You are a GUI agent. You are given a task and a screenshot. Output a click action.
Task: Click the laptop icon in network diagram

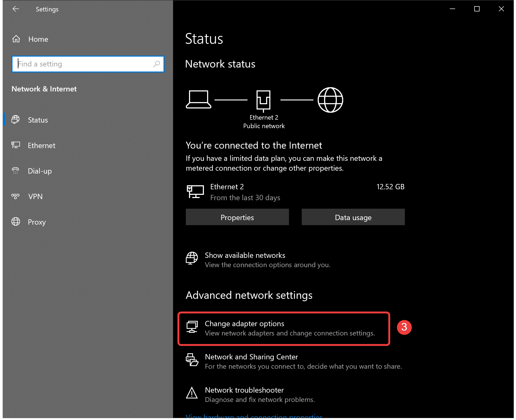199,99
